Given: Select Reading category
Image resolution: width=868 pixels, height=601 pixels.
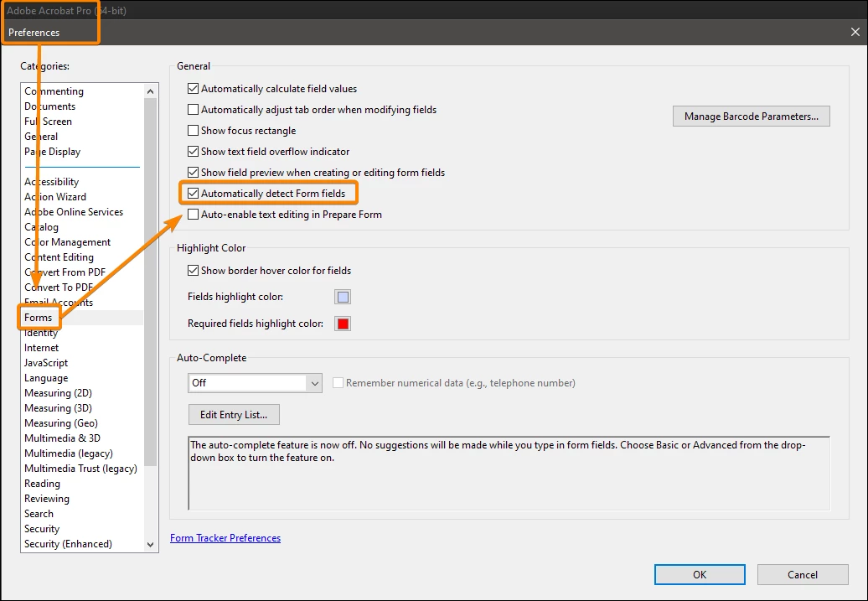Looking at the screenshot, I should tap(42, 484).
